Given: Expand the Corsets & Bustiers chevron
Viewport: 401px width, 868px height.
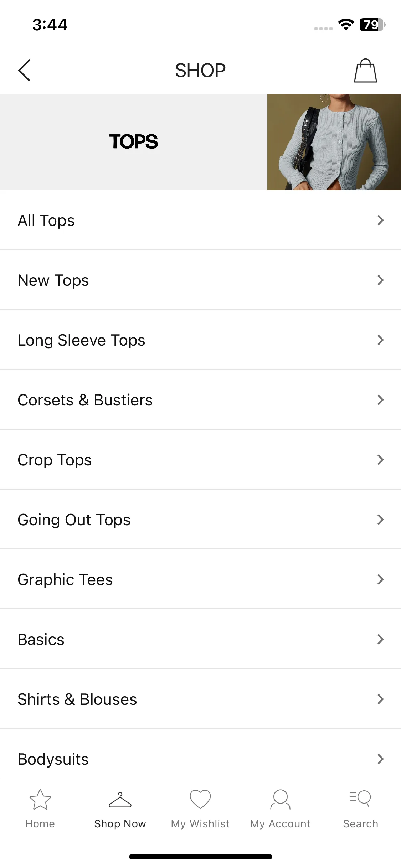Looking at the screenshot, I should click(x=380, y=400).
